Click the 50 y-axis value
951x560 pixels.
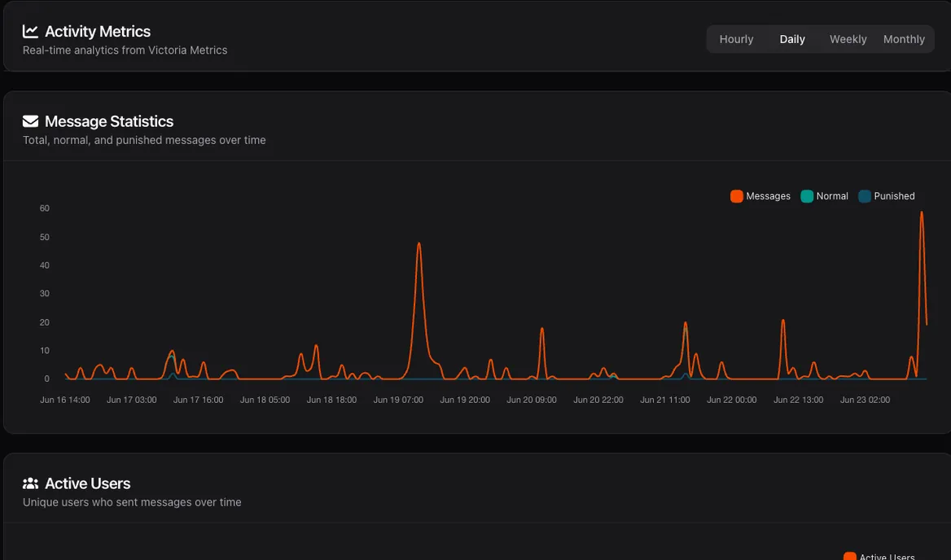point(44,237)
